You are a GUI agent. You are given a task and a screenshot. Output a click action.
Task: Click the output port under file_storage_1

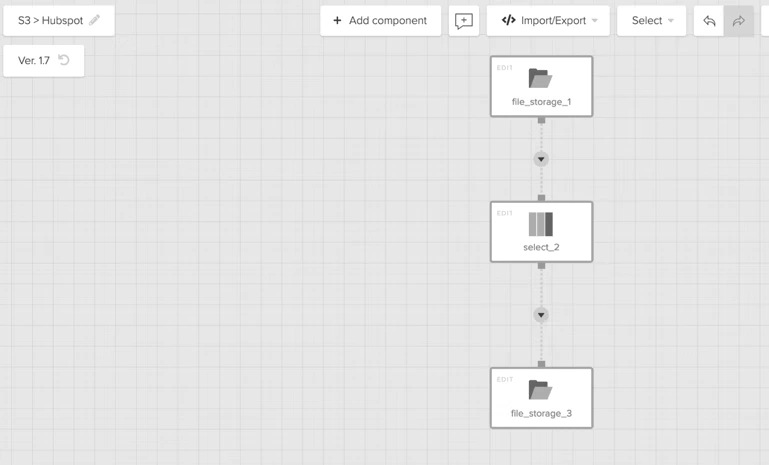coord(541,120)
